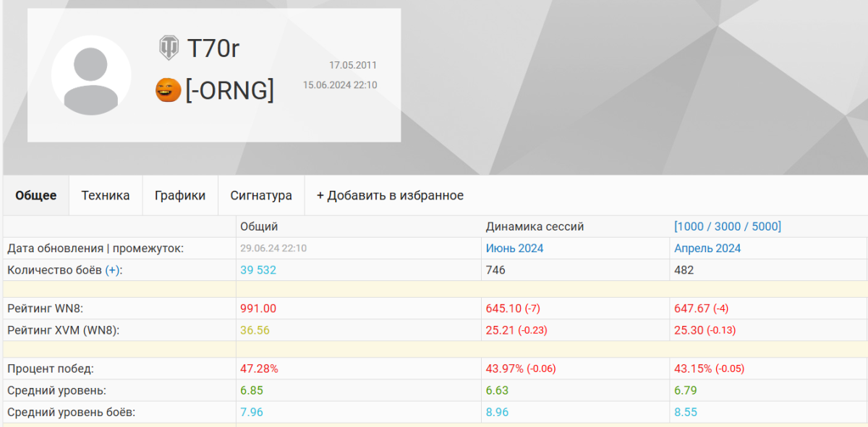Click the (+) next to Количество боёв
This screenshot has height=427, width=868.
click(x=114, y=269)
